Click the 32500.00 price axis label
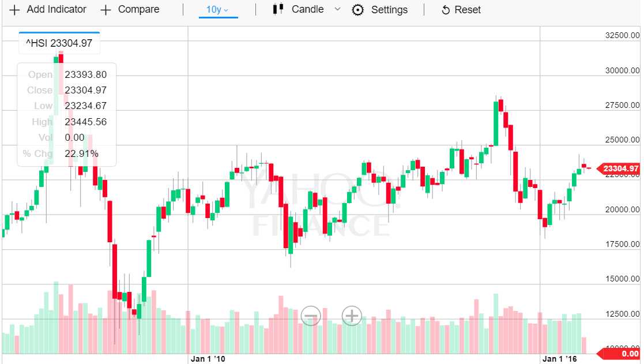Image resolution: width=644 pixels, height=364 pixels. [x=622, y=36]
